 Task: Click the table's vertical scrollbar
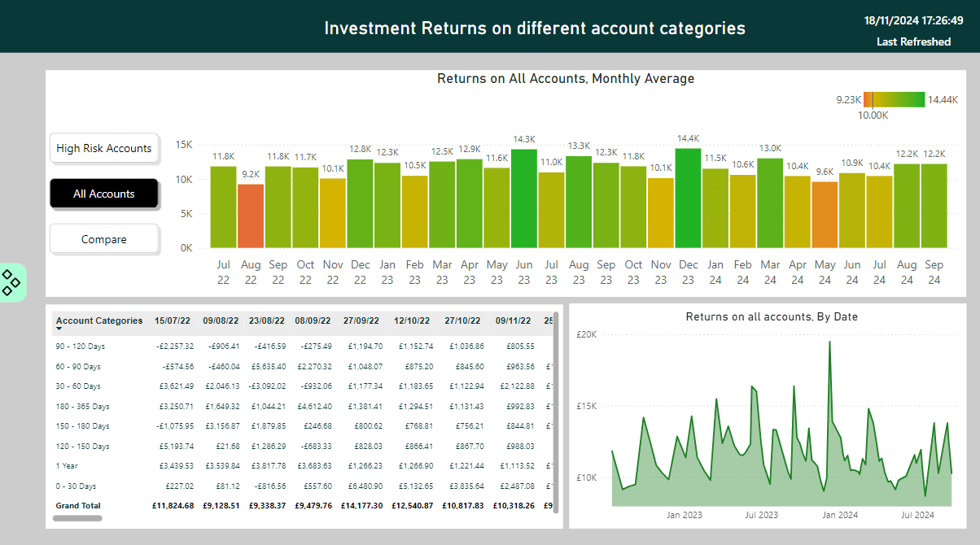coord(556,390)
